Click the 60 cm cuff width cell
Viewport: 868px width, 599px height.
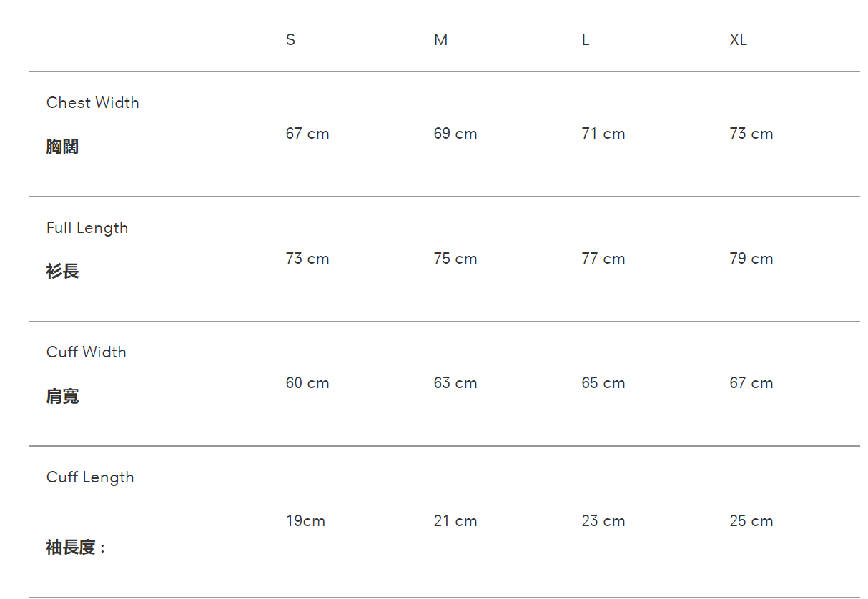pos(307,383)
